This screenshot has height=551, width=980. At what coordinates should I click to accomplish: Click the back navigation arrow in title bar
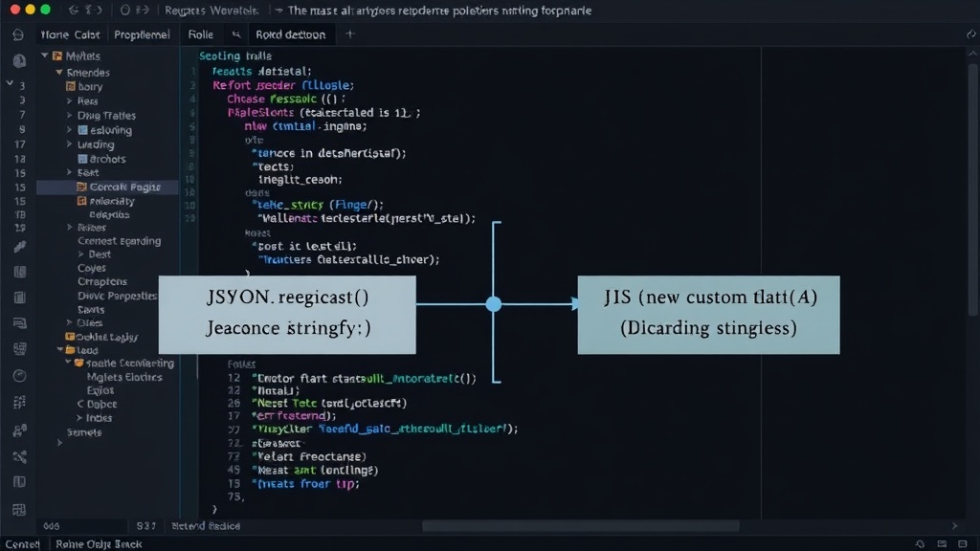click(x=74, y=10)
